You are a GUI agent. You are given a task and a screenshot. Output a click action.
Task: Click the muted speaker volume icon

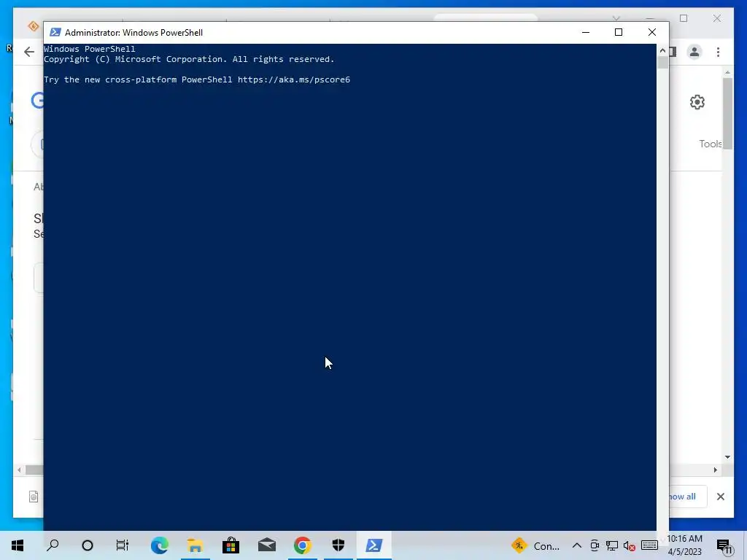[x=630, y=545]
